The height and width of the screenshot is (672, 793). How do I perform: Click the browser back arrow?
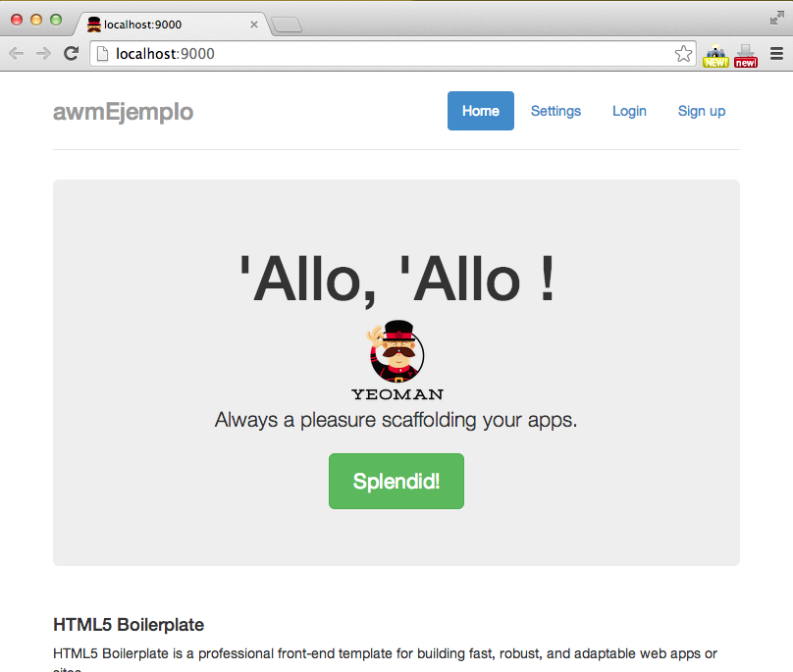click(16, 53)
